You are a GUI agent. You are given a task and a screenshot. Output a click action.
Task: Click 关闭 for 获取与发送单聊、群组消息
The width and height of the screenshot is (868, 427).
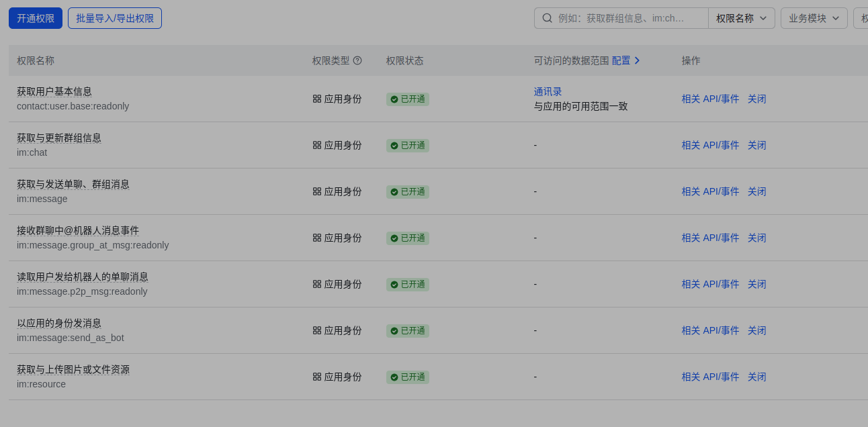pos(757,191)
